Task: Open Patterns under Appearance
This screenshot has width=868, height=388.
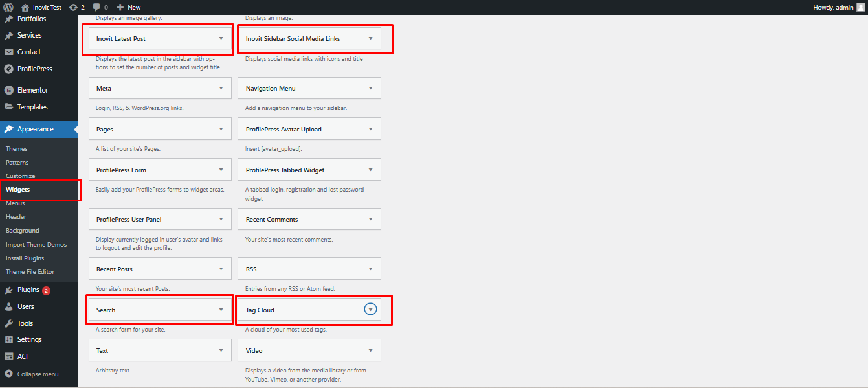Action: tap(17, 163)
